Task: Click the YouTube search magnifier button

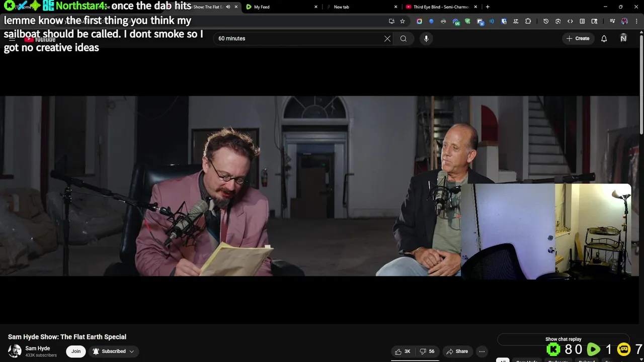Action: tap(404, 39)
